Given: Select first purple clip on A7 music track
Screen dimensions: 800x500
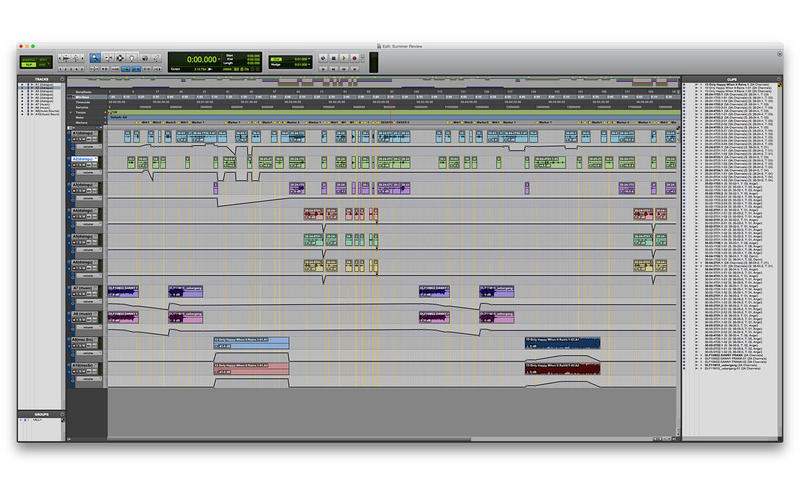Looking at the screenshot, I should point(123,291).
